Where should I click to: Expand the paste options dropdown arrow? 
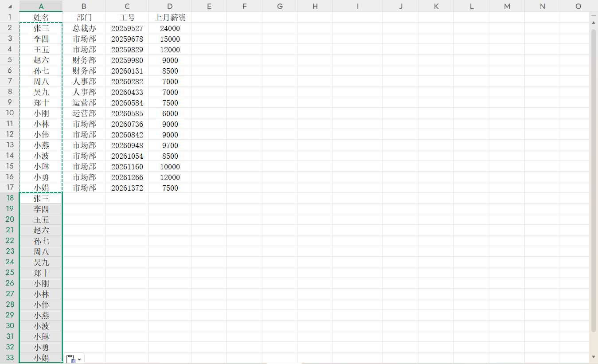(x=79, y=359)
